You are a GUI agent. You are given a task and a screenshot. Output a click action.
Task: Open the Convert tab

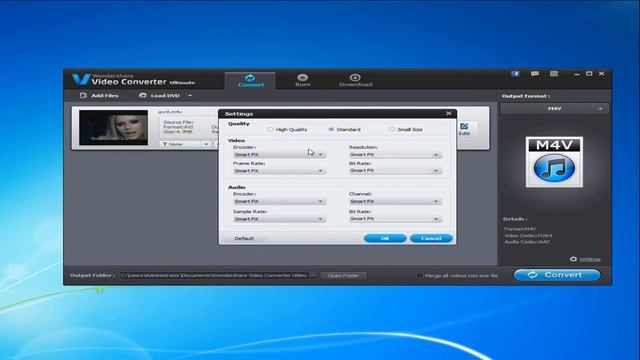(x=250, y=81)
